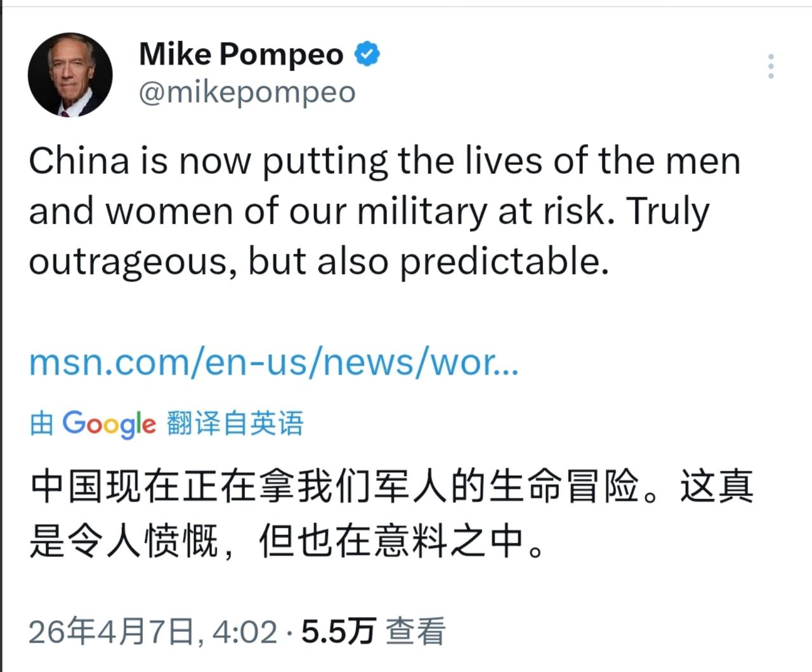Image resolution: width=812 pixels, height=672 pixels.
Task: Select the @mikepompeo handle
Action: tap(246, 91)
